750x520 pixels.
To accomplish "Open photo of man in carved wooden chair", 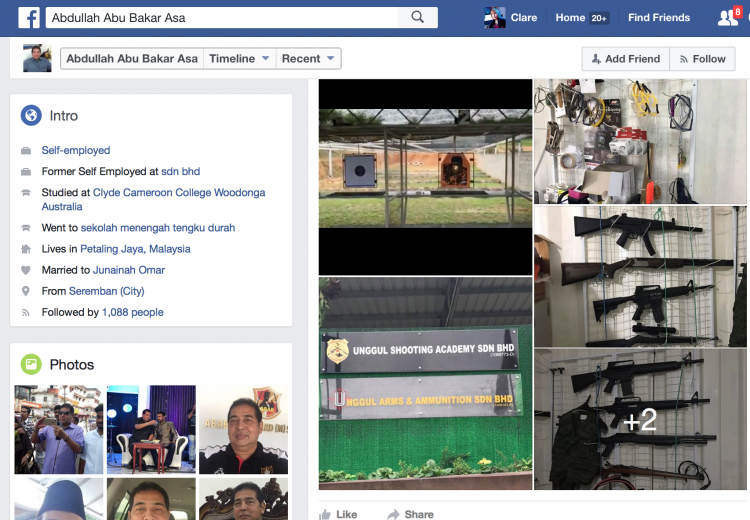I will tap(243, 499).
